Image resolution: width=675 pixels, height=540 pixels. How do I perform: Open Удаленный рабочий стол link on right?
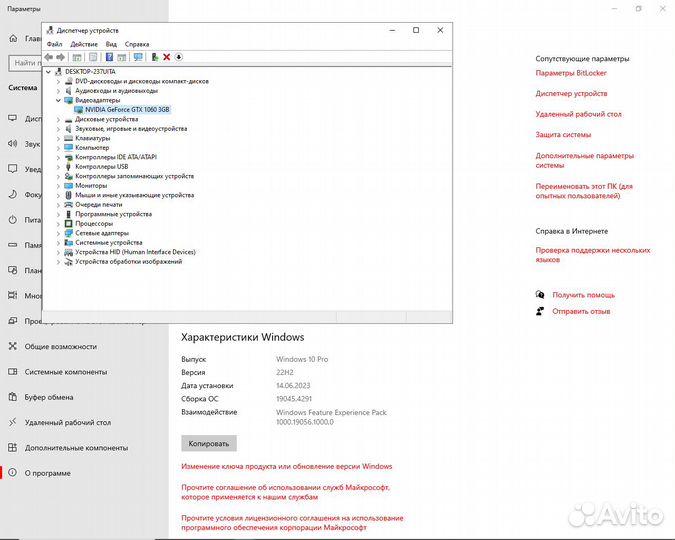coord(578,114)
